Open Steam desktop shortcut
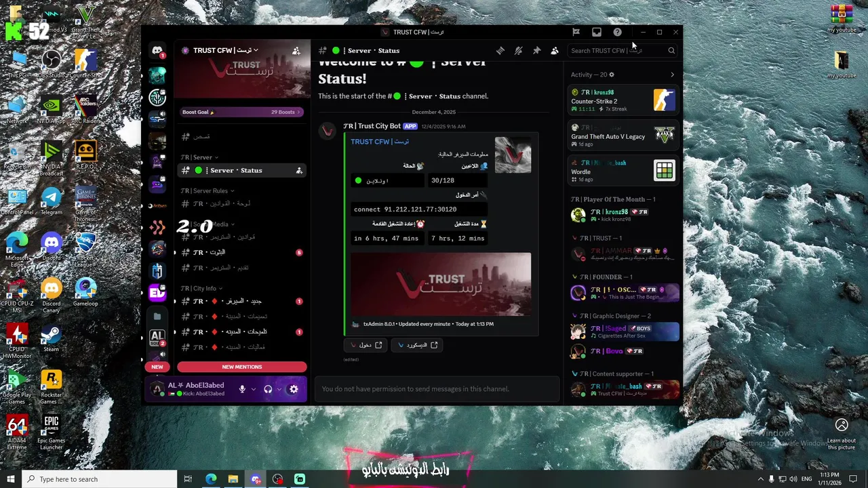This screenshot has width=868, height=488. 51,338
